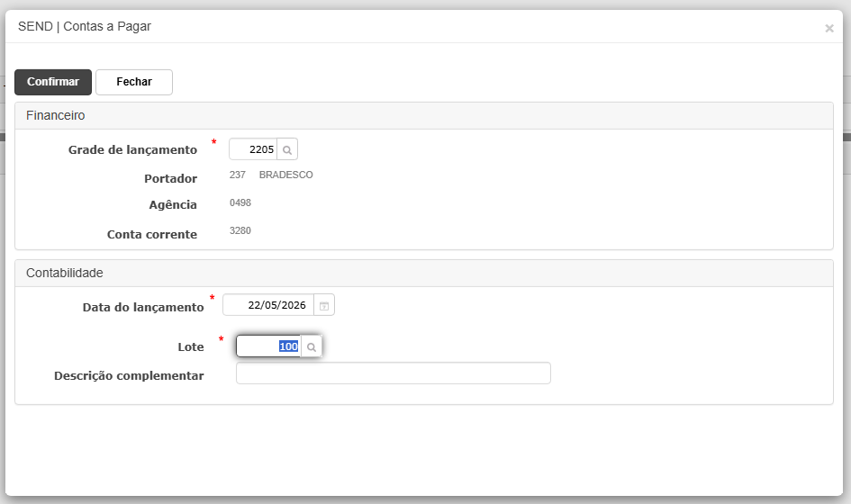851x504 pixels.
Task: Select the BRADESCO portador name
Action: (286, 175)
